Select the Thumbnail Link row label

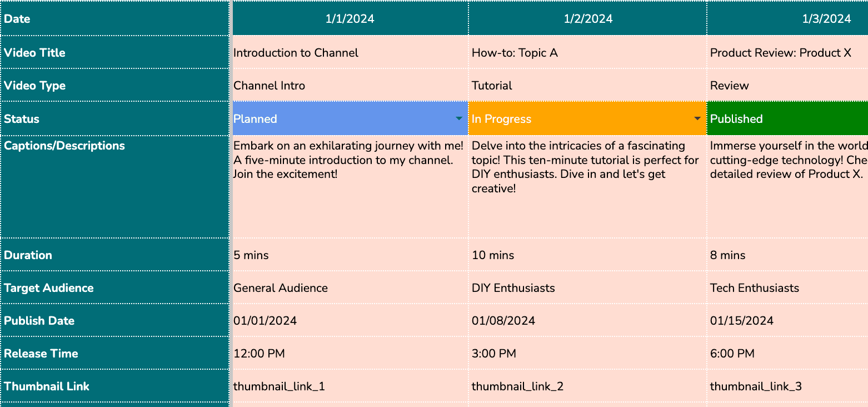pos(115,386)
